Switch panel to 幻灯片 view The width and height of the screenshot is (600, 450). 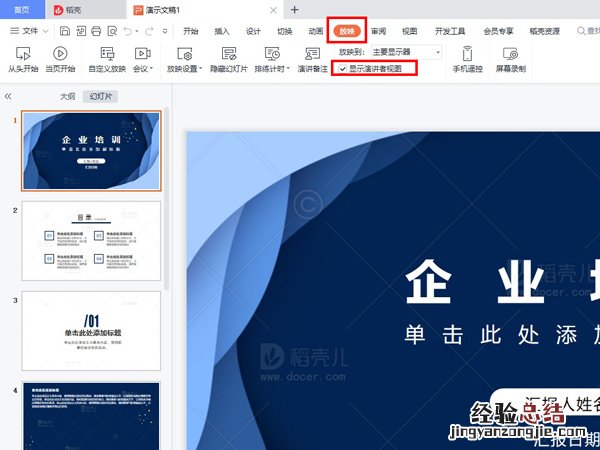(x=100, y=96)
